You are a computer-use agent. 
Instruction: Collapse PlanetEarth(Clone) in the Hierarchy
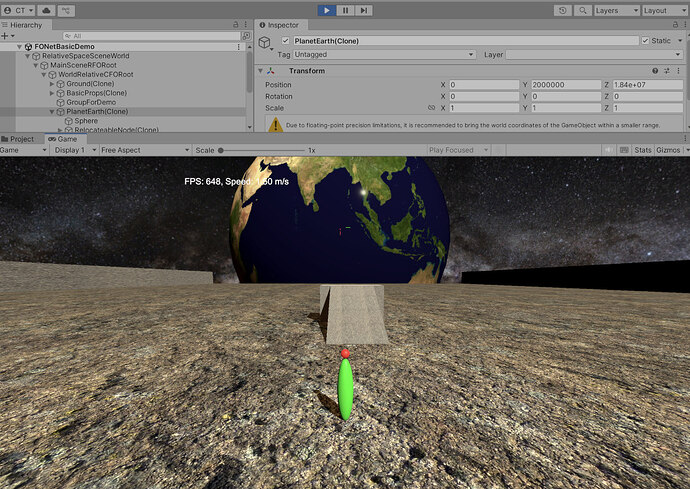[52, 111]
